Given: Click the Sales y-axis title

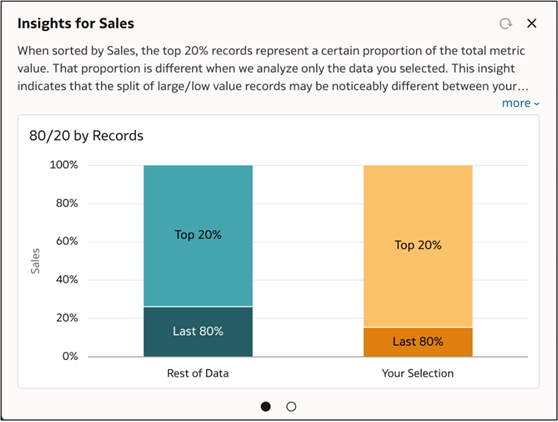Looking at the screenshot, I should [x=35, y=261].
